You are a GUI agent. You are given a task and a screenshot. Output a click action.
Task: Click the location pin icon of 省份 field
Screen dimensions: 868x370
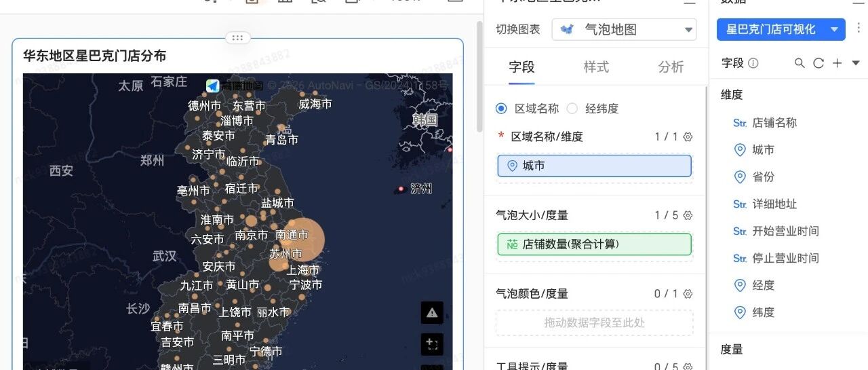pos(740,177)
